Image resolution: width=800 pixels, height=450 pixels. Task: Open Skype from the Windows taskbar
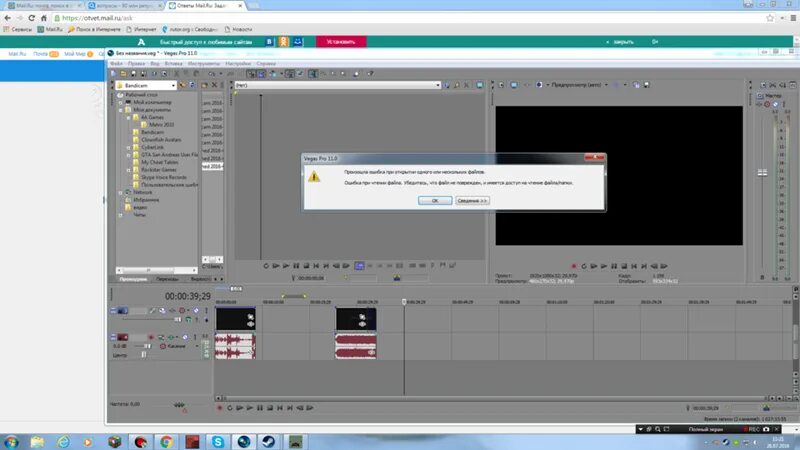click(218, 442)
